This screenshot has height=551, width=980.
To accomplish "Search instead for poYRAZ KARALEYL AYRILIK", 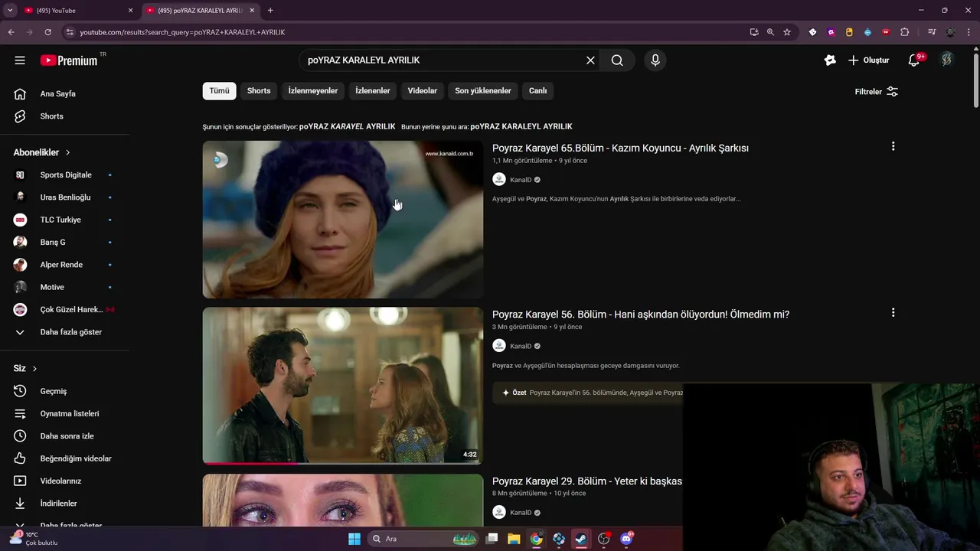I will pyautogui.click(x=521, y=126).
